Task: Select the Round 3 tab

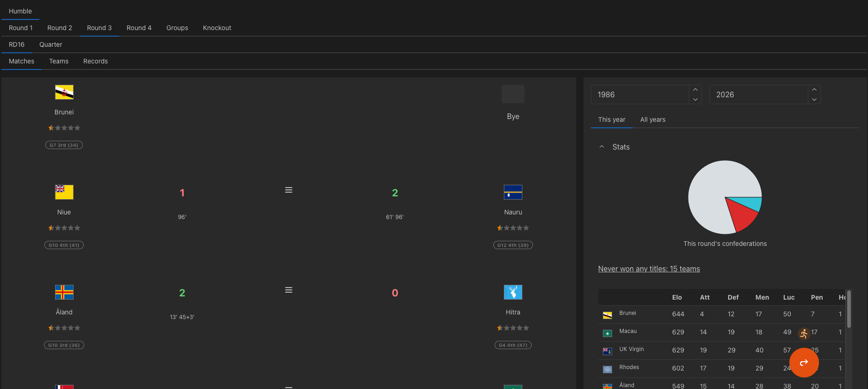Action: click(99, 28)
